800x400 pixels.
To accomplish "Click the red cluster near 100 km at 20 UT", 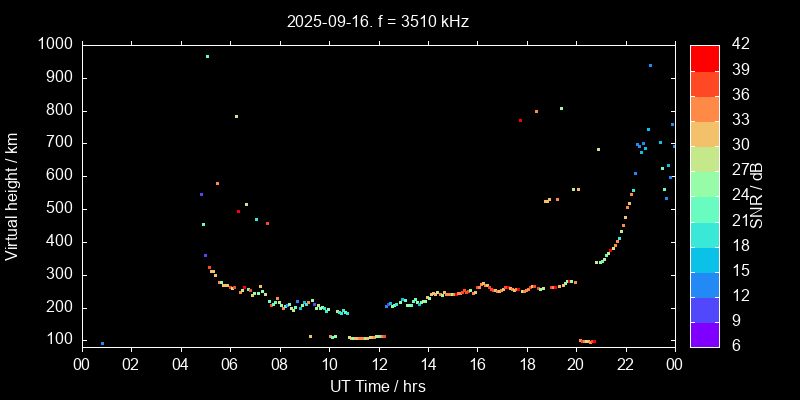I will (x=588, y=341).
